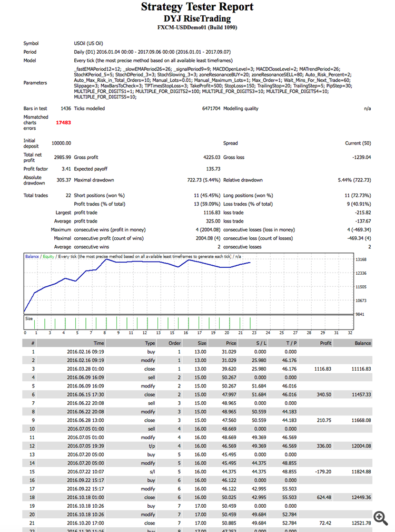Click price 50.459 in row 19
This screenshot has width=395, height=532.
(x=229, y=506)
